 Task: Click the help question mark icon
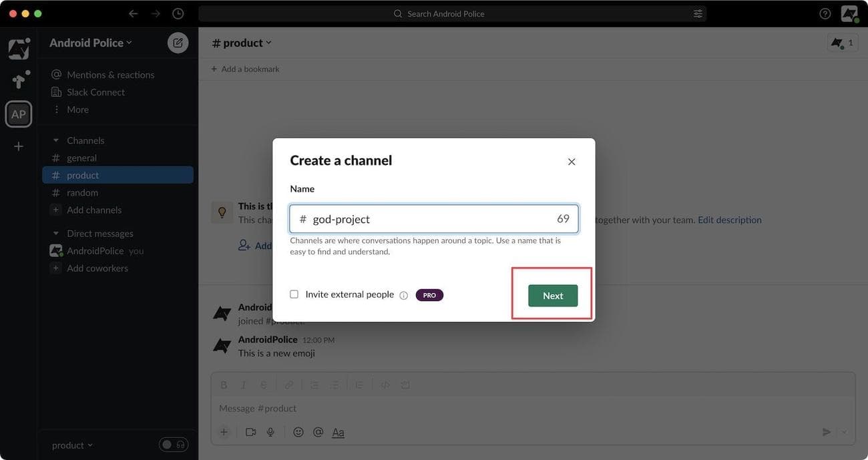pyautogui.click(x=825, y=13)
